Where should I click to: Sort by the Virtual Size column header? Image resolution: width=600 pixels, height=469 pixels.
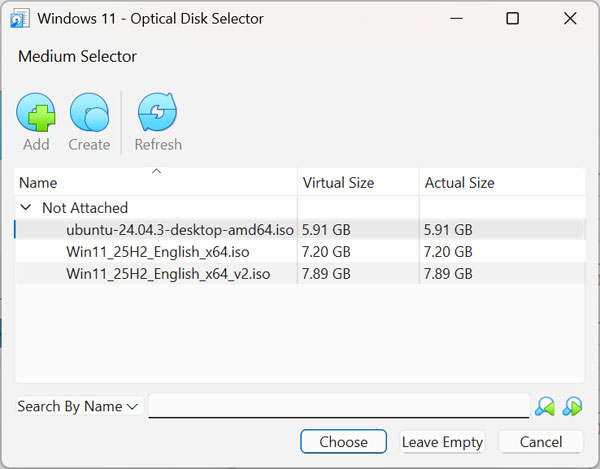coord(358,182)
